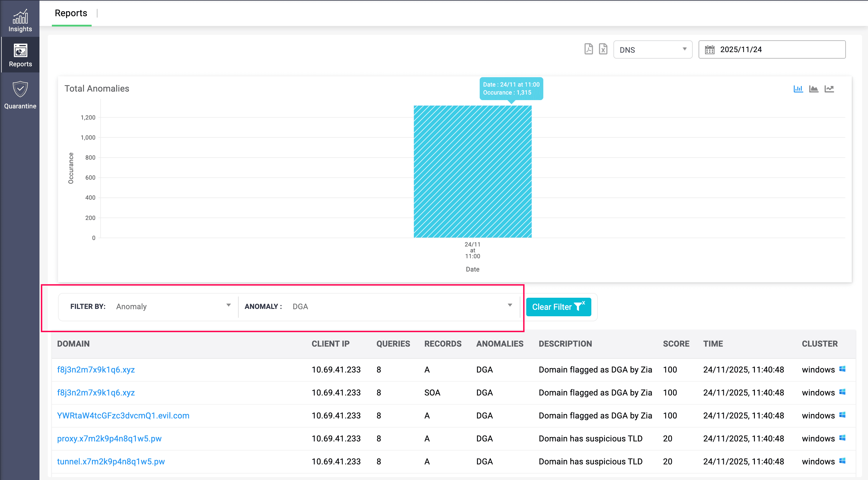868x480 pixels.
Task: Switch chart to bar view
Action: pos(798,89)
